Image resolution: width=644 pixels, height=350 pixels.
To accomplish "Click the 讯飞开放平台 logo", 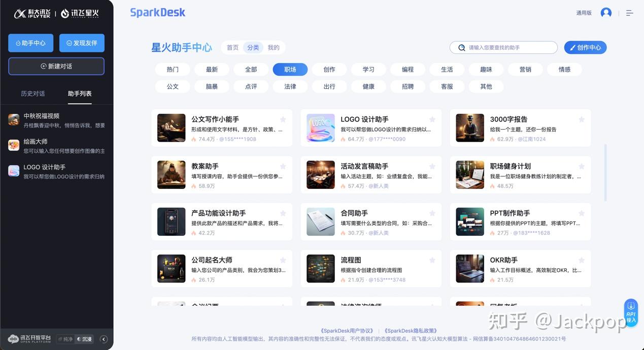I will tap(29, 339).
